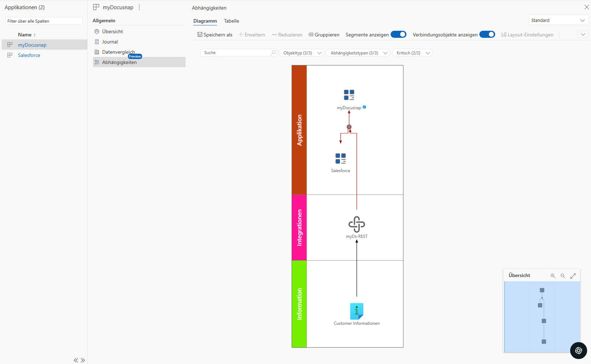
Task: Click the myDs-REST integration icon
Action: [356, 224]
